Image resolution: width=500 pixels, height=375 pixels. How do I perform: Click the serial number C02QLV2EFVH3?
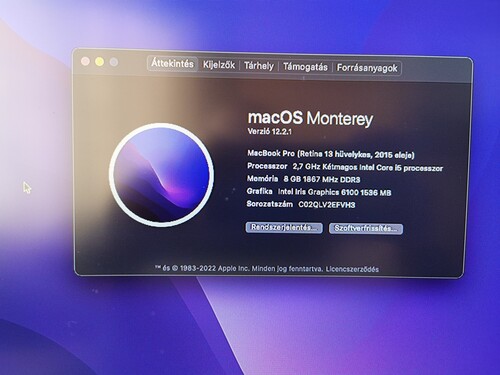[x=327, y=204]
